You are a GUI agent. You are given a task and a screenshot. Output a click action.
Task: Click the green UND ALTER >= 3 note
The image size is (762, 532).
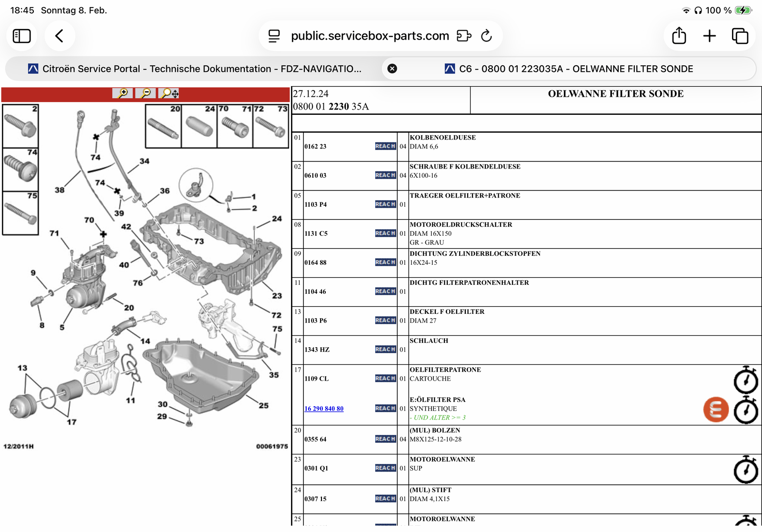pyautogui.click(x=438, y=418)
